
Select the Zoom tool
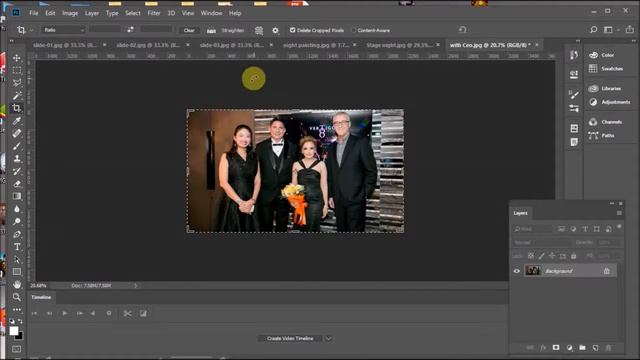17,297
